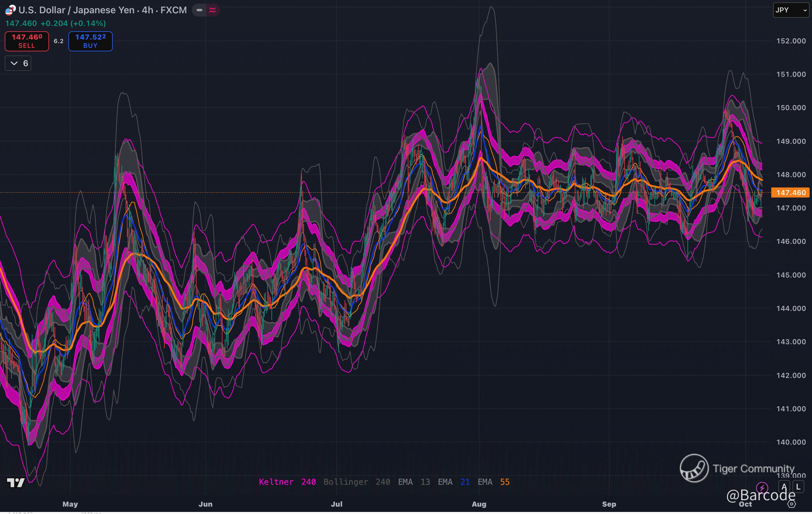Click the 150.000 price axis label
This screenshot has width=812, height=514.
coord(791,108)
